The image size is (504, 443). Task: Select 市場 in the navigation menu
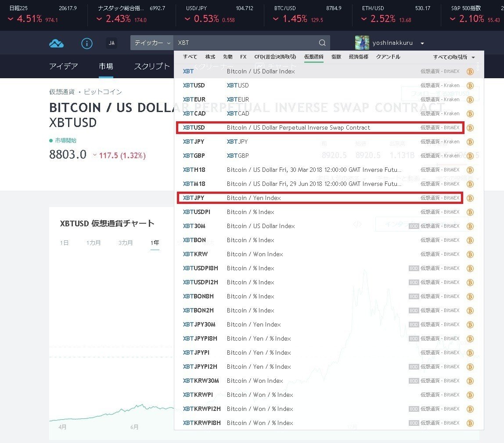pos(105,66)
